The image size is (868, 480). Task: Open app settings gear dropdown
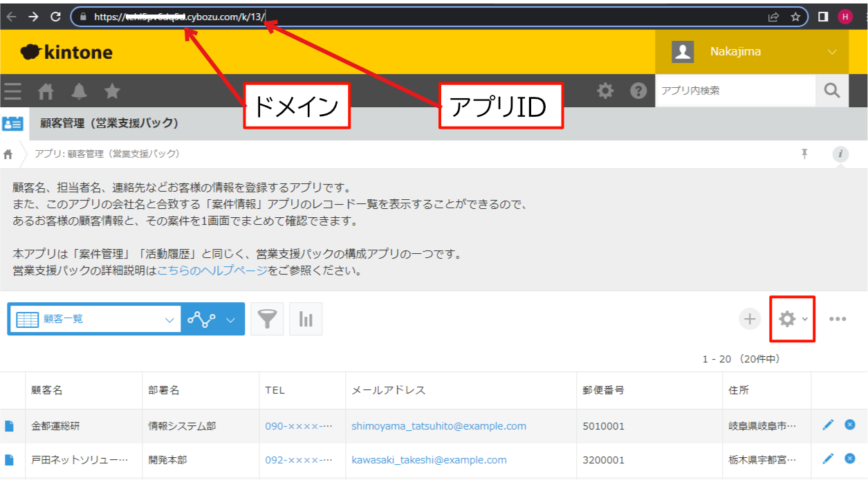pos(792,319)
